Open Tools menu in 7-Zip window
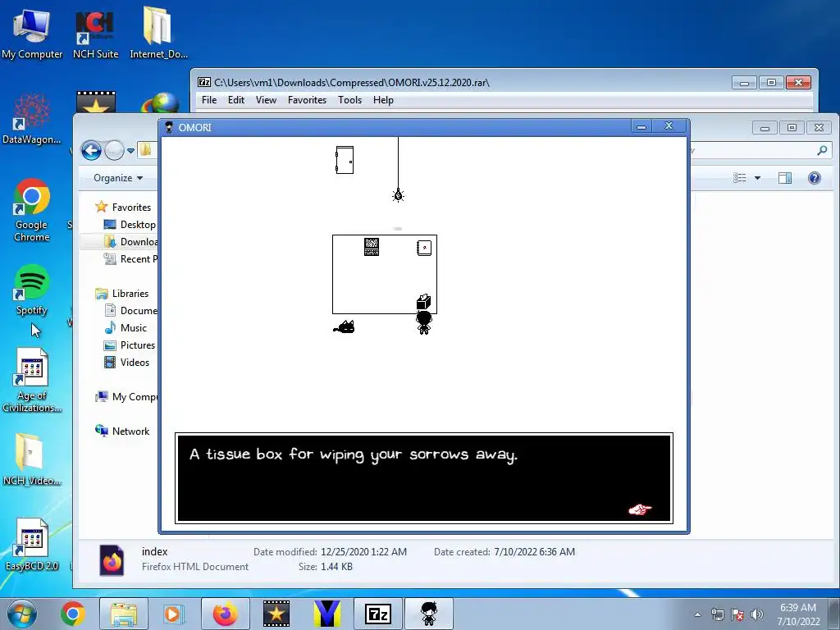This screenshot has width=840, height=630. 349,99
